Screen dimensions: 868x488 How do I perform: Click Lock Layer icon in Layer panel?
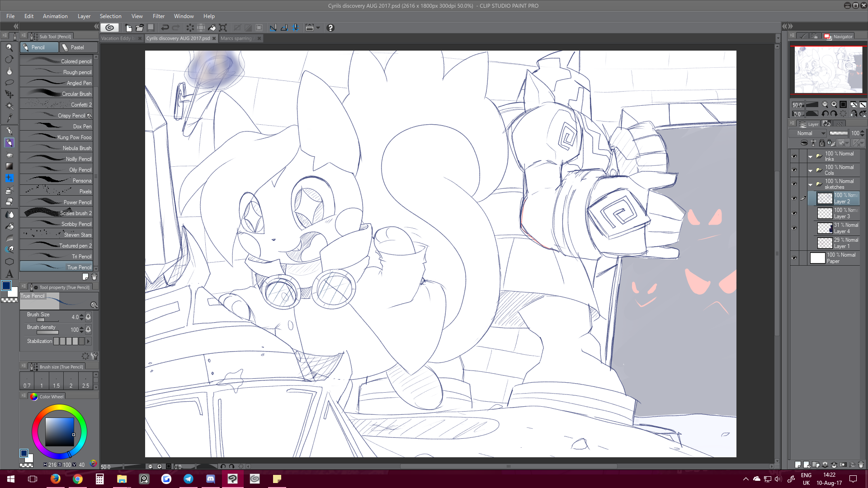[821, 143]
